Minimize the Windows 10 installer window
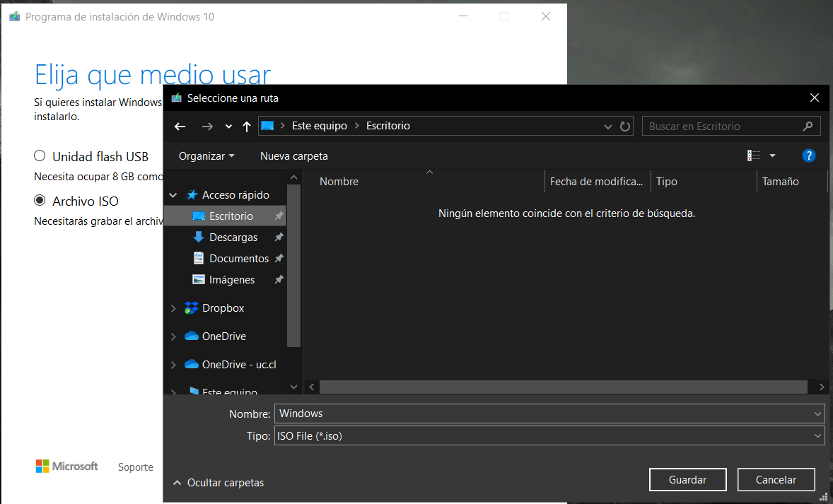Viewport: 833px width, 504px height. tap(463, 16)
